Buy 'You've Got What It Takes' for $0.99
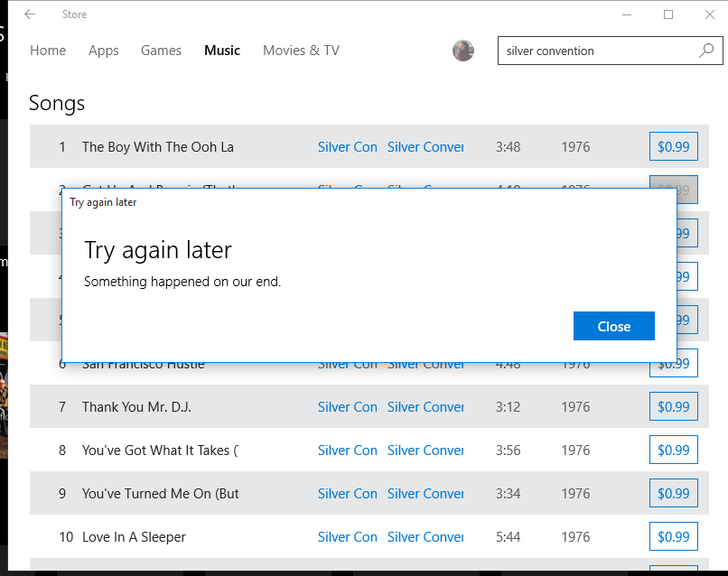The height and width of the screenshot is (576, 728). [x=673, y=450]
